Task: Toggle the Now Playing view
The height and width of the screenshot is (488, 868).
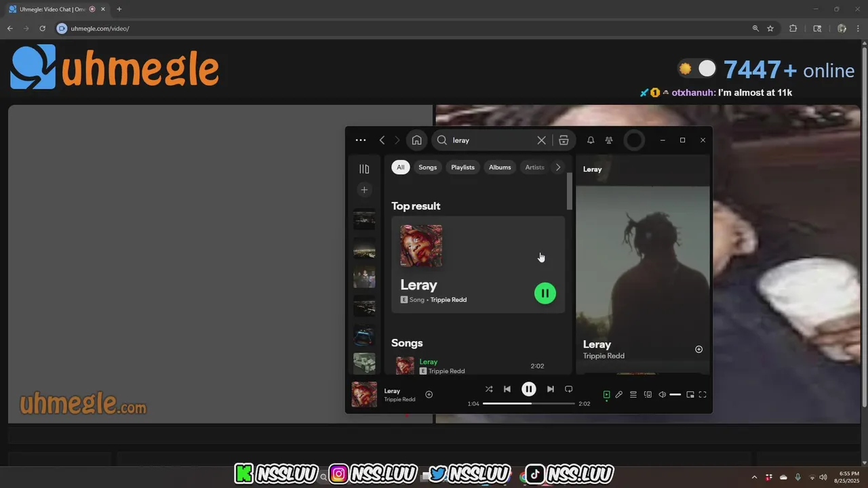Action: [x=607, y=394]
